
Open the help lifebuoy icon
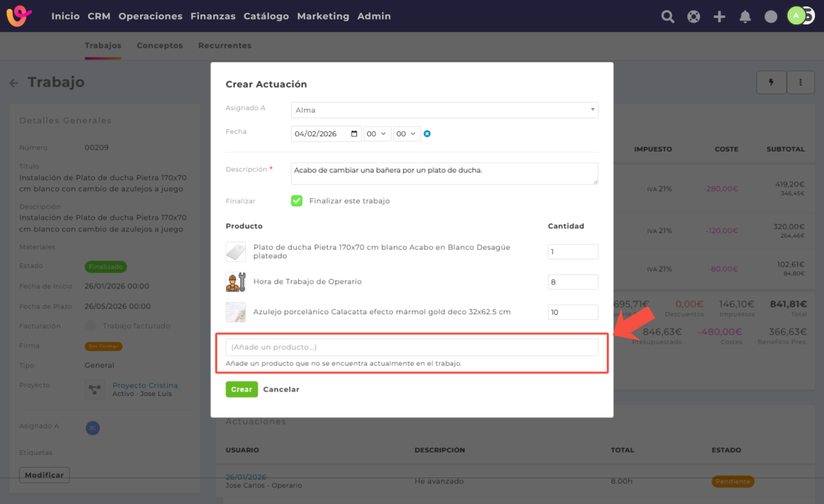coord(693,17)
